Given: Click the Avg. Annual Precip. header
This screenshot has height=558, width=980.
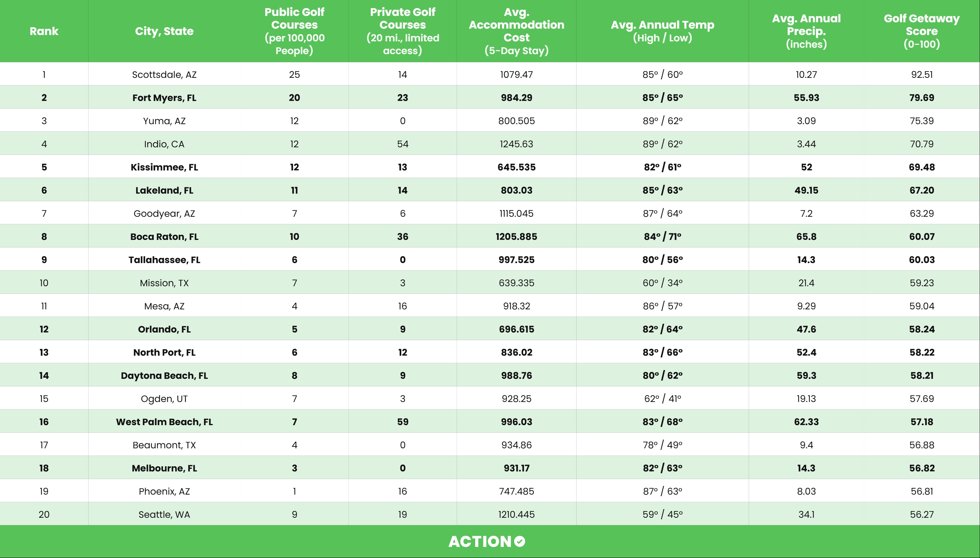Looking at the screenshot, I should [x=806, y=31].
